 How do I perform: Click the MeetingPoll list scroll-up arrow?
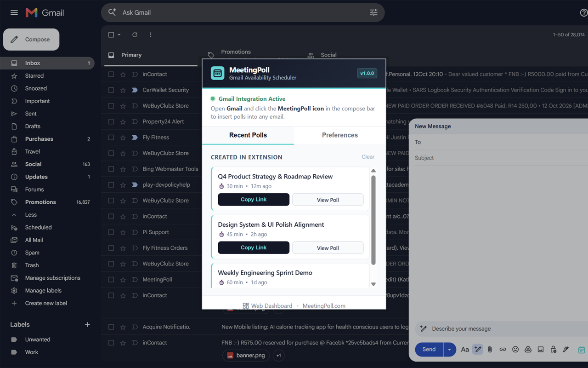pyautogui.click(x=373, y=171)
